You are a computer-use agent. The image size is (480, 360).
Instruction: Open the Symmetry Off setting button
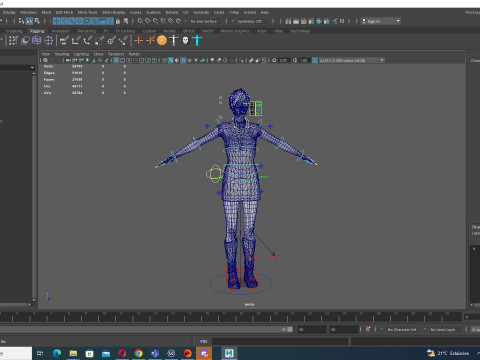pos(250,21)
